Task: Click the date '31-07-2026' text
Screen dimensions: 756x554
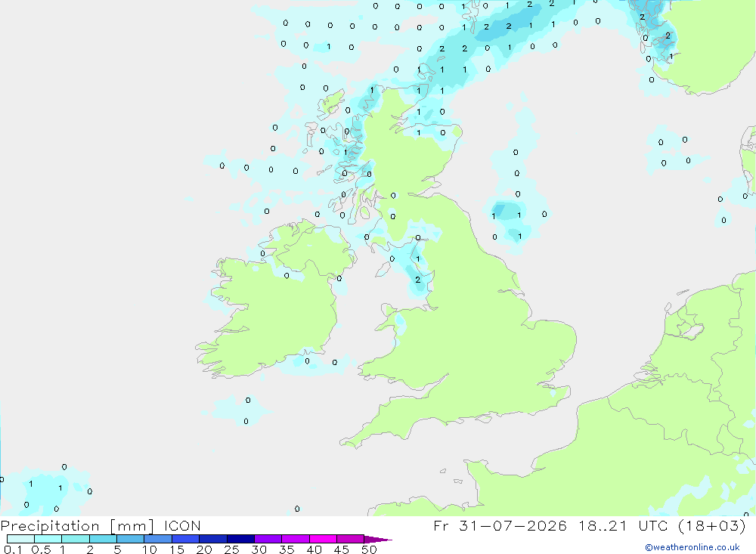Action: tap(513, 525)
